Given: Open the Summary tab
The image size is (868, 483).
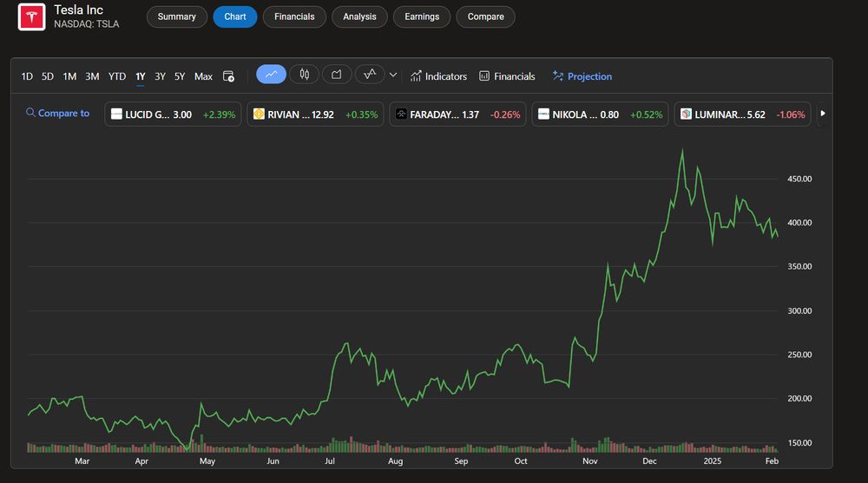Looking at the screenshot, I should 176,16.
